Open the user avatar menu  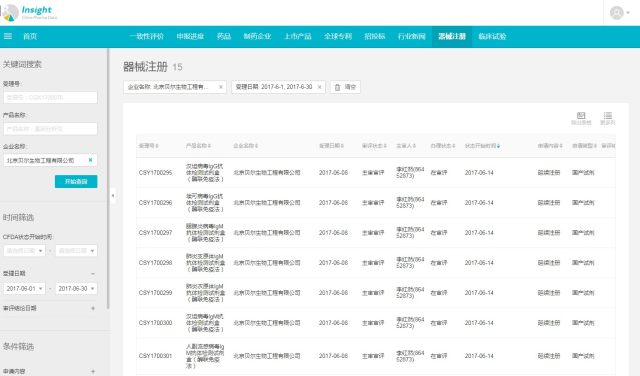coord(616,13)
